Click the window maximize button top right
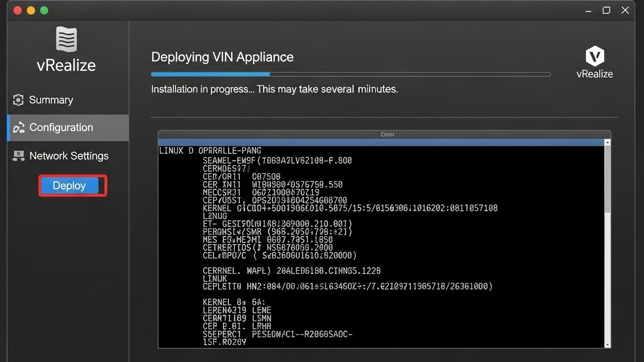The image size is (644, 362). [606, 10]
